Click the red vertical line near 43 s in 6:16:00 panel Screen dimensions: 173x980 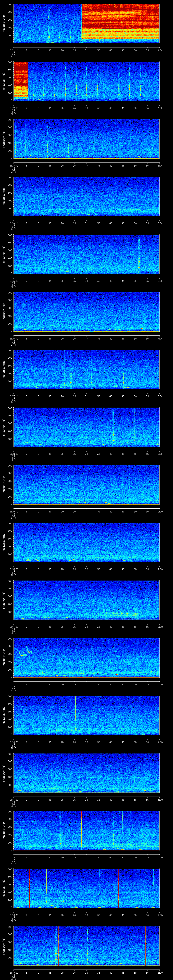119,888
